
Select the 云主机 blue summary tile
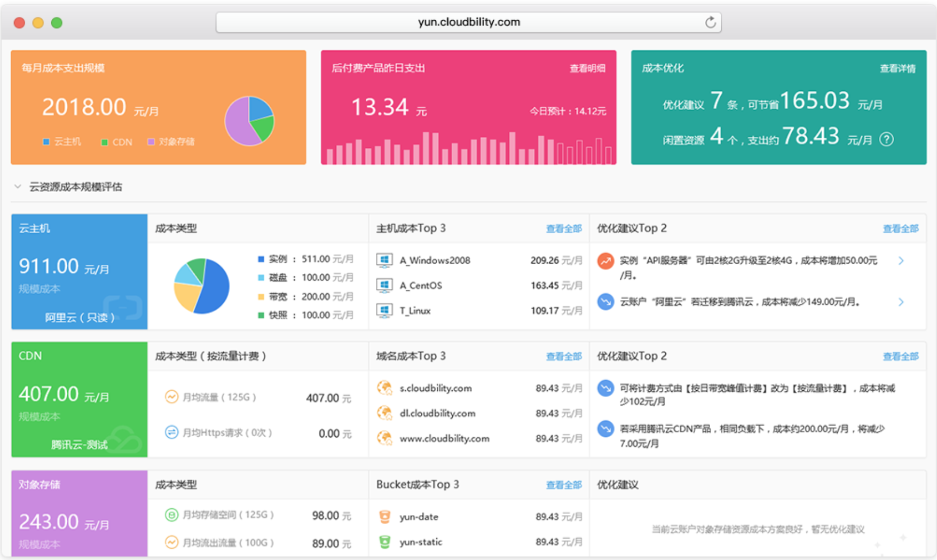click(79, 272)
